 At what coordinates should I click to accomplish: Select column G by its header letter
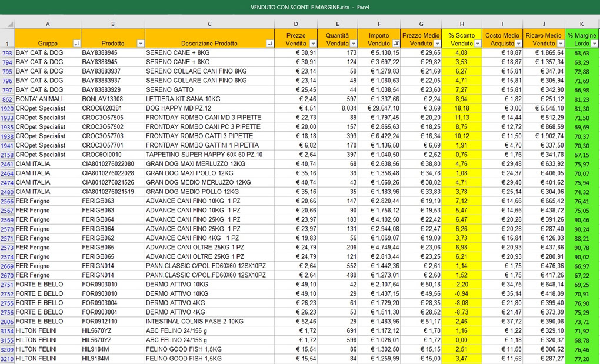[421, 24]
